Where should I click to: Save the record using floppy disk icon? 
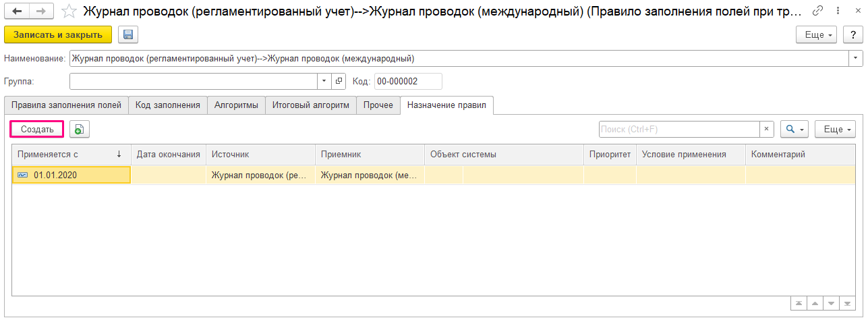click(127, 35)
